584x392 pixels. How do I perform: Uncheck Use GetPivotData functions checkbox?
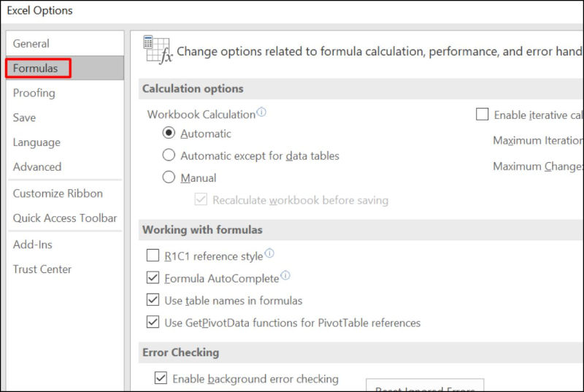pyautogui.click(x=153, y=322)
